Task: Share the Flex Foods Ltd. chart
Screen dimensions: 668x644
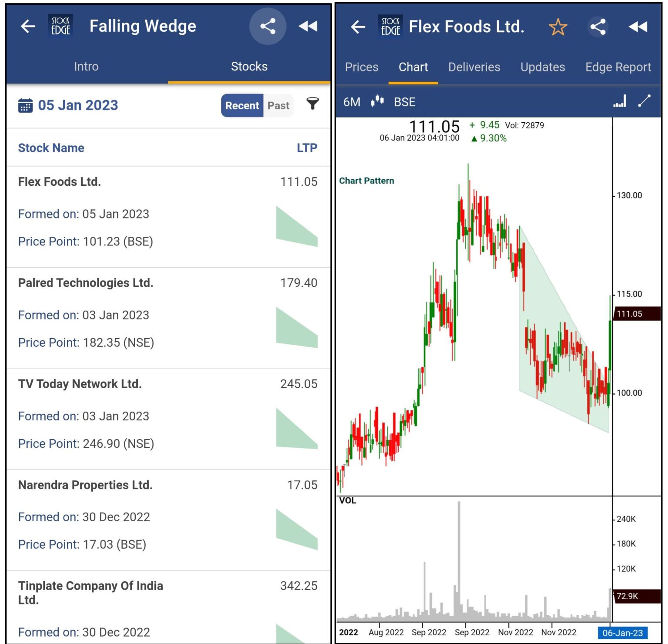Action: click(x=598, y=27)
